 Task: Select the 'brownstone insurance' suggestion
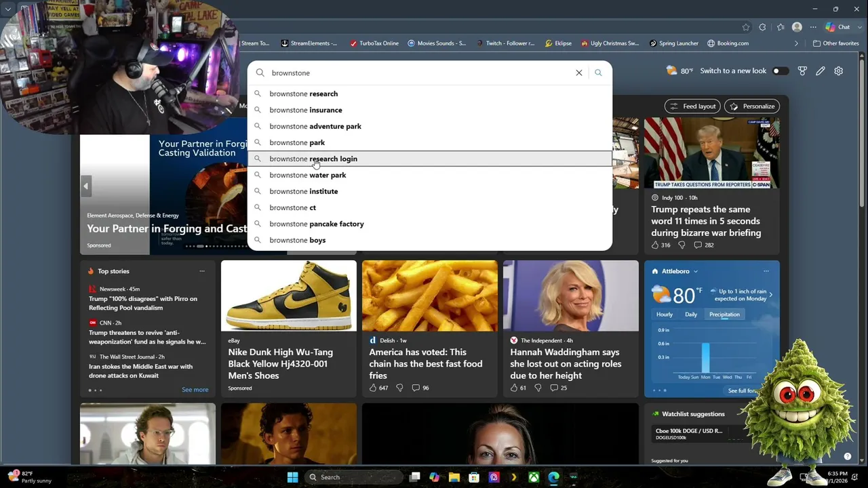tap(430, 110)
